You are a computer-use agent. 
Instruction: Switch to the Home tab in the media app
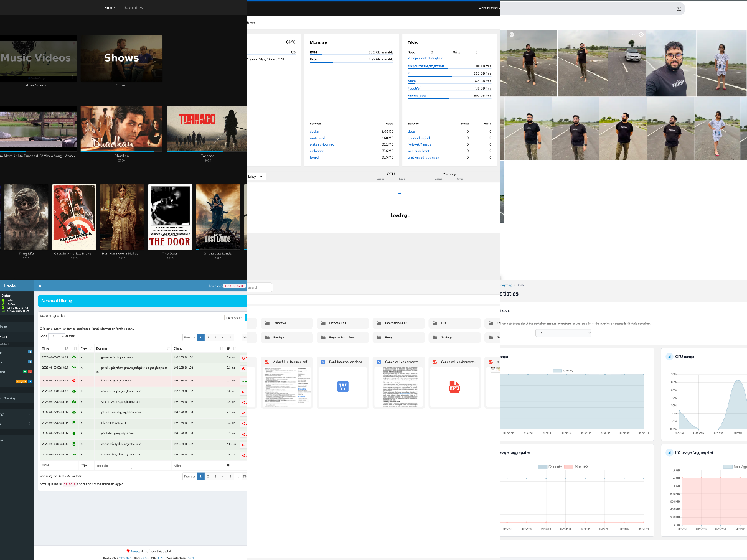pos(110,8)
